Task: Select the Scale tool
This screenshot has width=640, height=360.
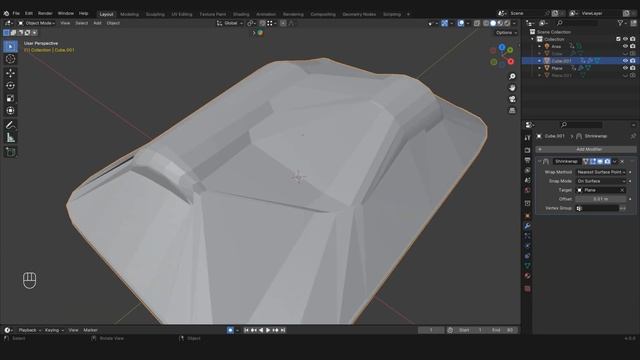Action: (x=10, y=98)
